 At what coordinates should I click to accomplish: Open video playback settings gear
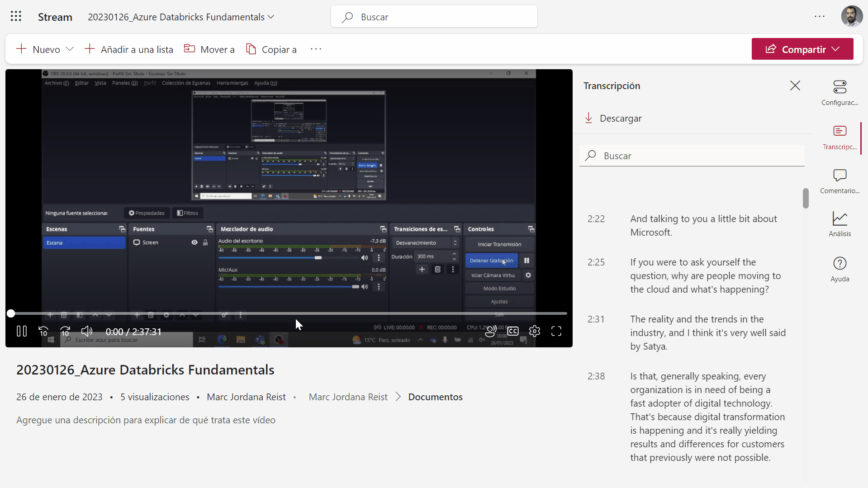(x=535, y=332)
